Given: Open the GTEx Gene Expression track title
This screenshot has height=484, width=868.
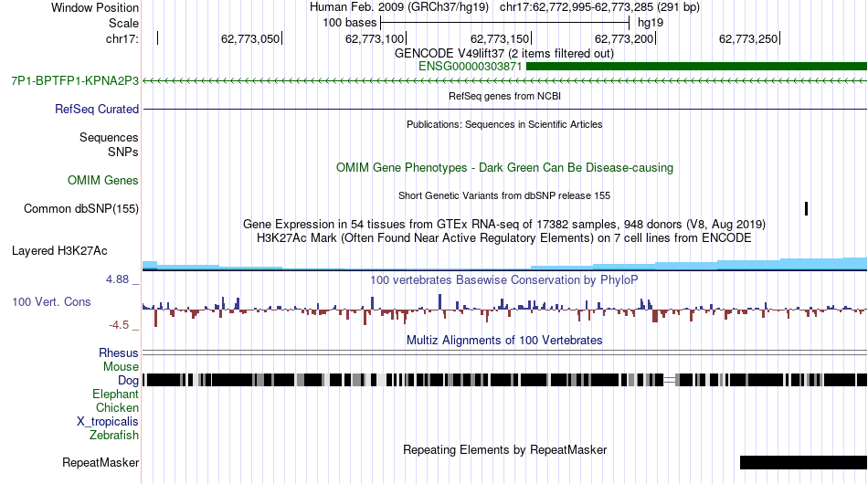Looking at the screenshot, I should [x=504, y=224].
